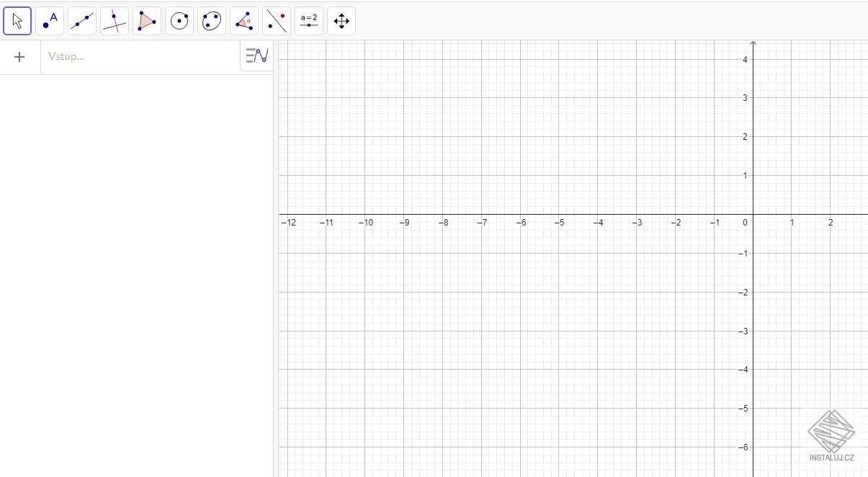The height and width of the screenshot is (477, 868).
Task: Select the Point tool
Action: coord(50,21)
